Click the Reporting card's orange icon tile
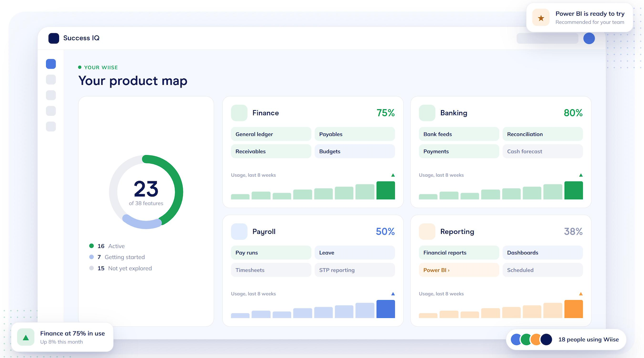The height and width of the screenshot is (358, 644). (x=427, y=231)
